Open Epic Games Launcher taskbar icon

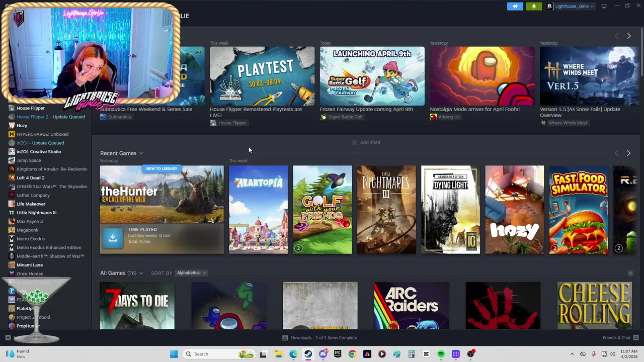[338, 354]
